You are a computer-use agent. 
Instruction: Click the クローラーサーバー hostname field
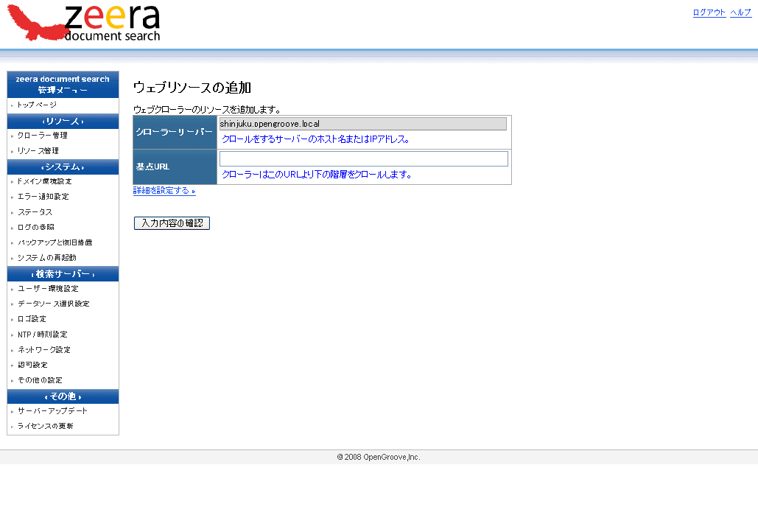click(x=363, y=124)
